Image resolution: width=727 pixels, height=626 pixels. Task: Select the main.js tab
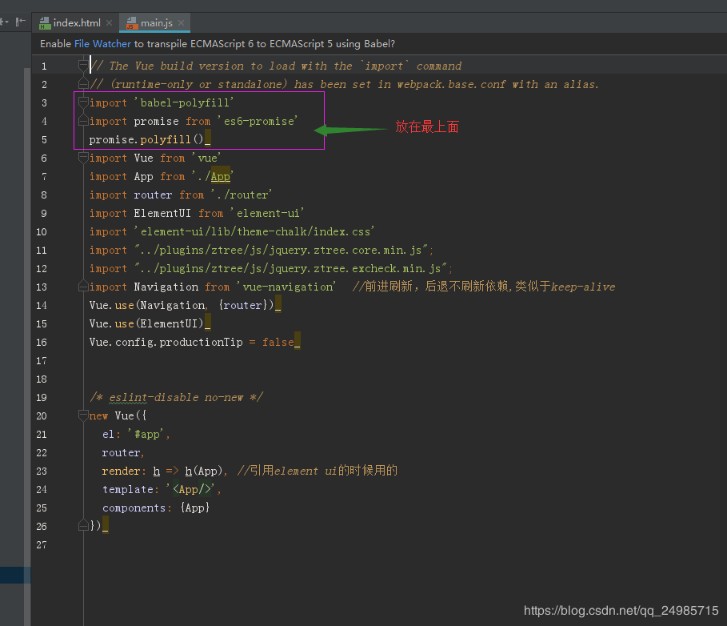coord(157,23)
